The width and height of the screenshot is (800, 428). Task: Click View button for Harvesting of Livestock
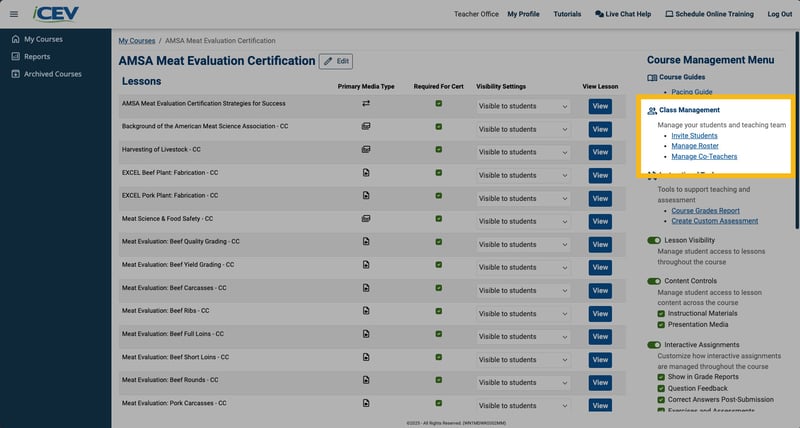[x=600, y=152]
